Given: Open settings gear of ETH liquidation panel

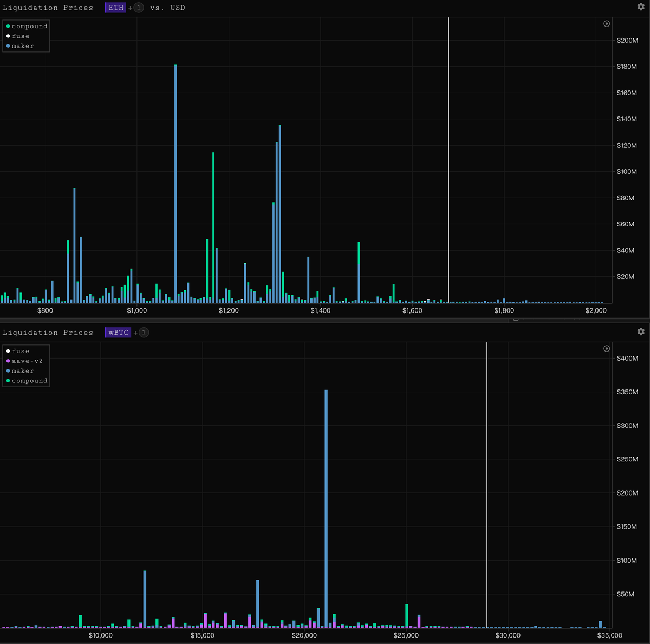Looking at the screenshot, I should pyautogui.click(x=641, y=7).
